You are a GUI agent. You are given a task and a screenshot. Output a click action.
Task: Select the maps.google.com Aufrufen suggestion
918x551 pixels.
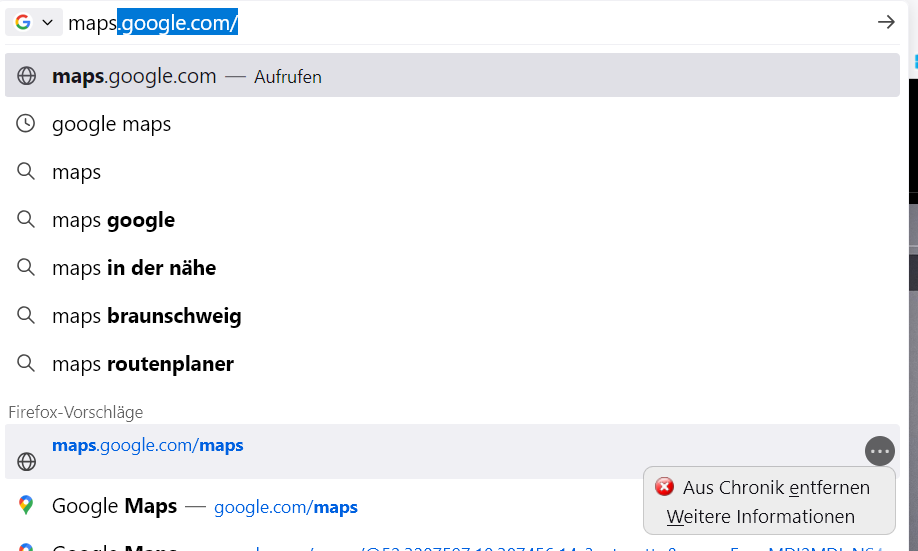(x=187, y=76)
